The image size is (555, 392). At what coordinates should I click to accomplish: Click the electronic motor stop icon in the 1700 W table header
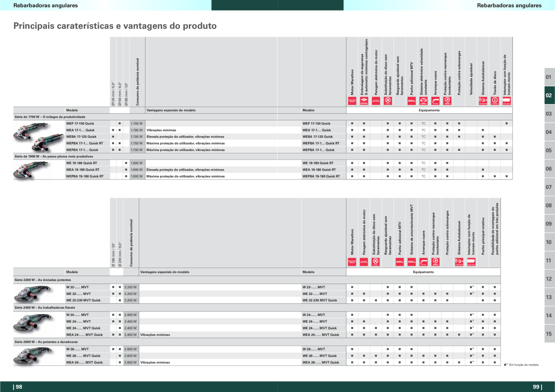click(x=376, y=101)
